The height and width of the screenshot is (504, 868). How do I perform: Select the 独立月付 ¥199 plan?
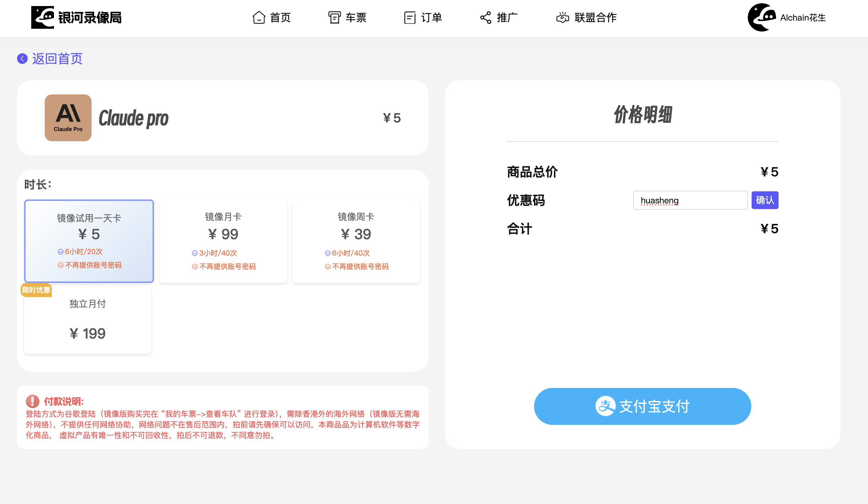pos(87,319)
